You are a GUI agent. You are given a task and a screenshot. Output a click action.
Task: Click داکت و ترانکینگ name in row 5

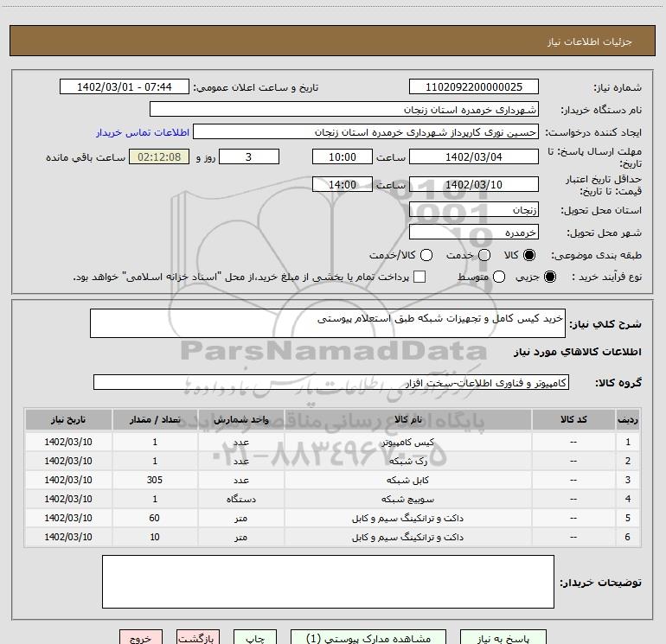point(407,519)
